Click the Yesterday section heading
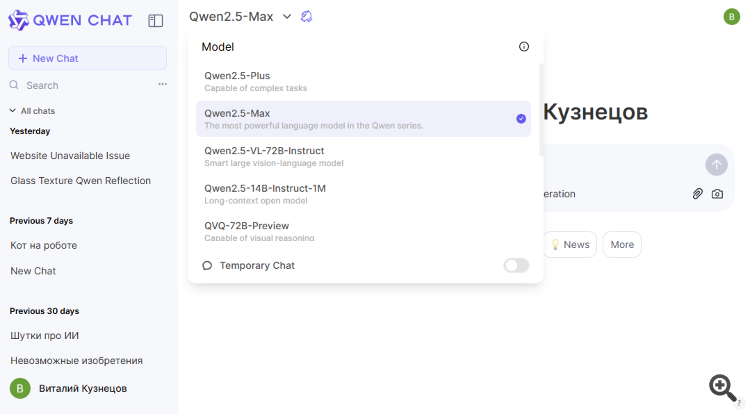Viewport: 750px width, 414px height. [30, 131]
